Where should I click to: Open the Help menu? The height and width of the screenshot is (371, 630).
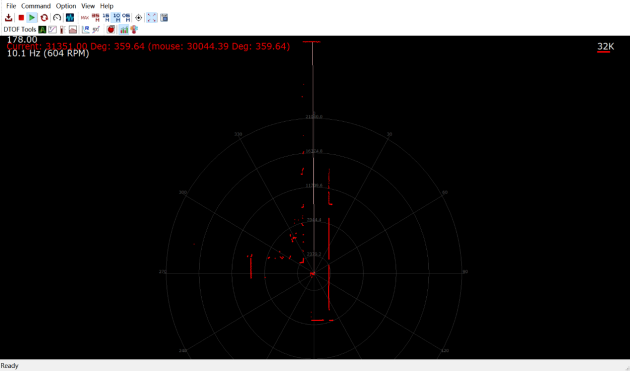(x=106, y=6)
